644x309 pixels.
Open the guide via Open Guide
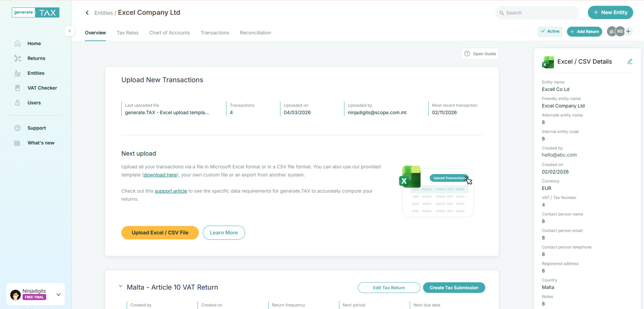[480, 54]
